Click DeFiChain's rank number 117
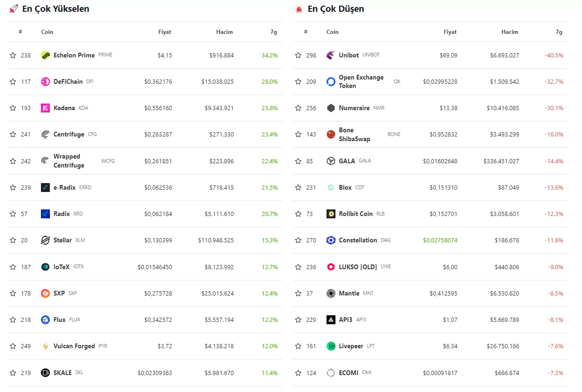 (26, 81)
